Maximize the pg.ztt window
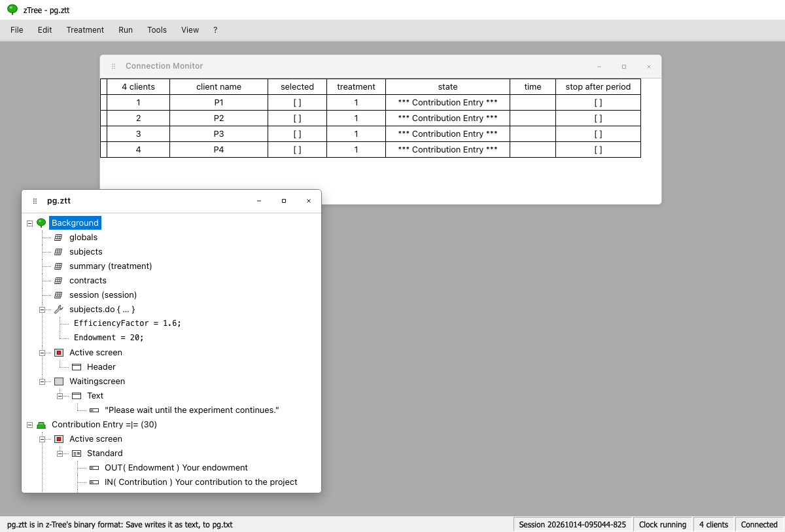Screen dimensions: 785x532 pyautogui.click(x=284, y=201)
